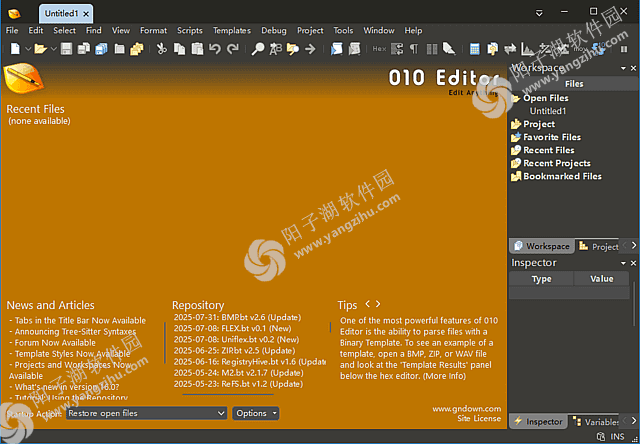Click the Find magnifier icon
Screen dimensions: 640x444
pyautogui.click(x=258, y=49)
